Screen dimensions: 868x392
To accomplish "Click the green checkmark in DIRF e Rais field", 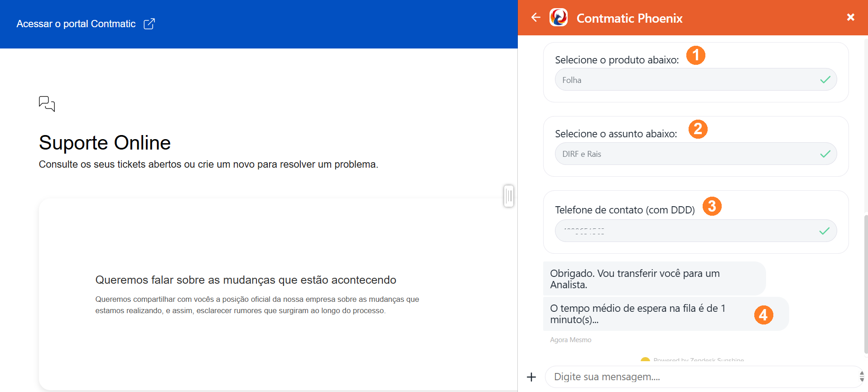I will tap(825, 154).
